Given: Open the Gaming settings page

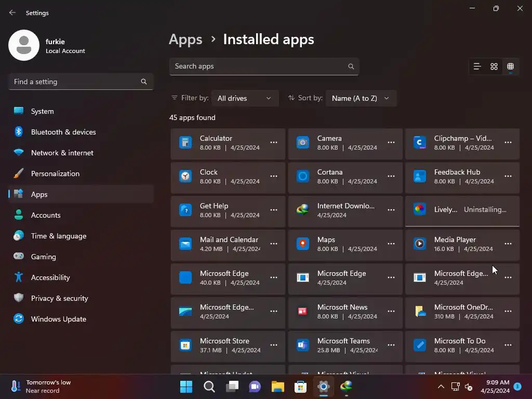Looking at the screenshot, I should [x=81, y=257].
